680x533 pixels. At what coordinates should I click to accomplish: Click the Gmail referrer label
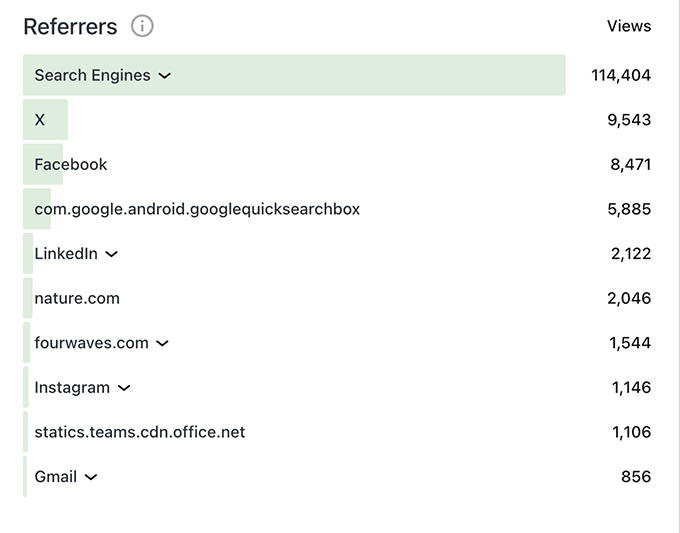point(56,477)
